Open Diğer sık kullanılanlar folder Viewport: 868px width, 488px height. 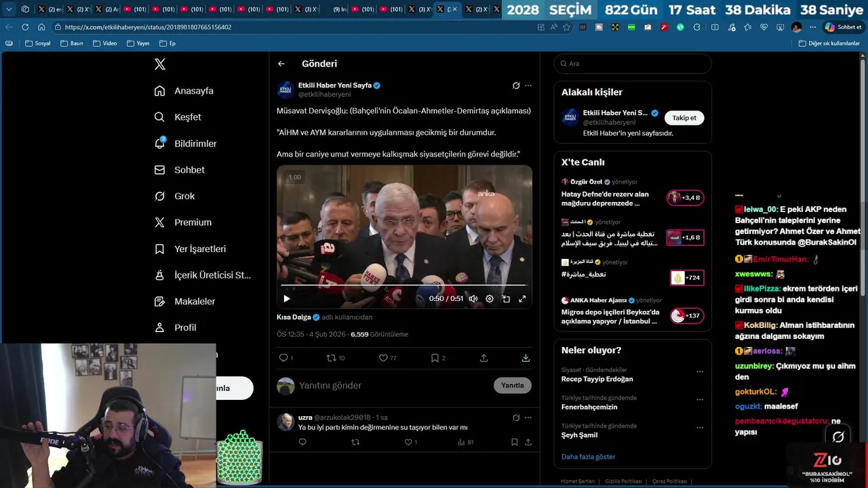[829, 43]
